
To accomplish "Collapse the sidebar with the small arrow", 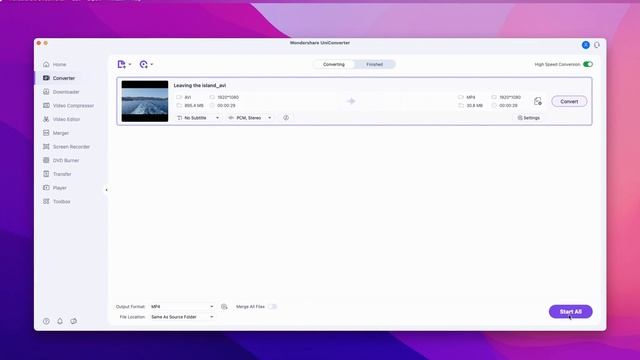I will pos(107,190).
